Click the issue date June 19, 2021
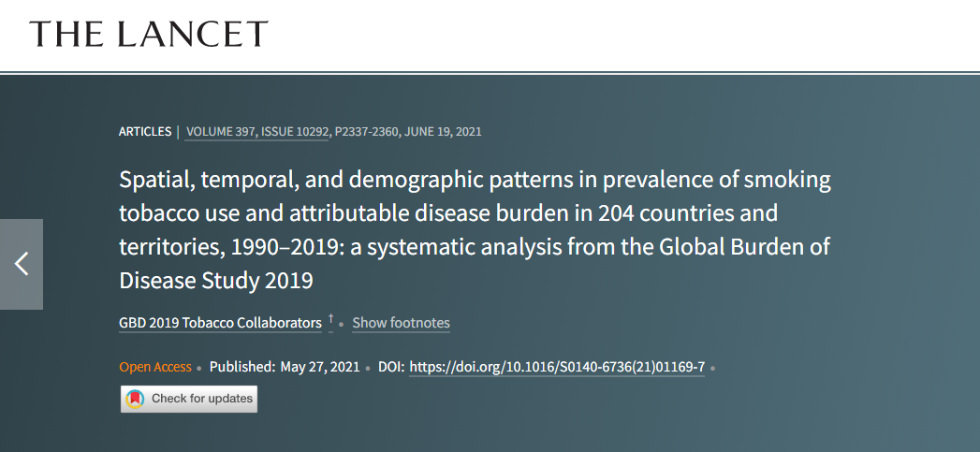This screenshot has height=452, width=980. pos(443,132)
